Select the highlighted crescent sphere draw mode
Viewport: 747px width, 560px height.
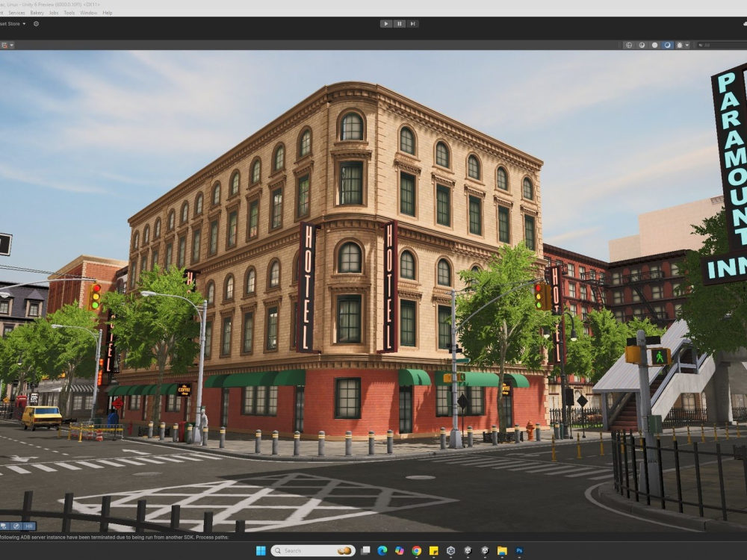coord(667,46)
